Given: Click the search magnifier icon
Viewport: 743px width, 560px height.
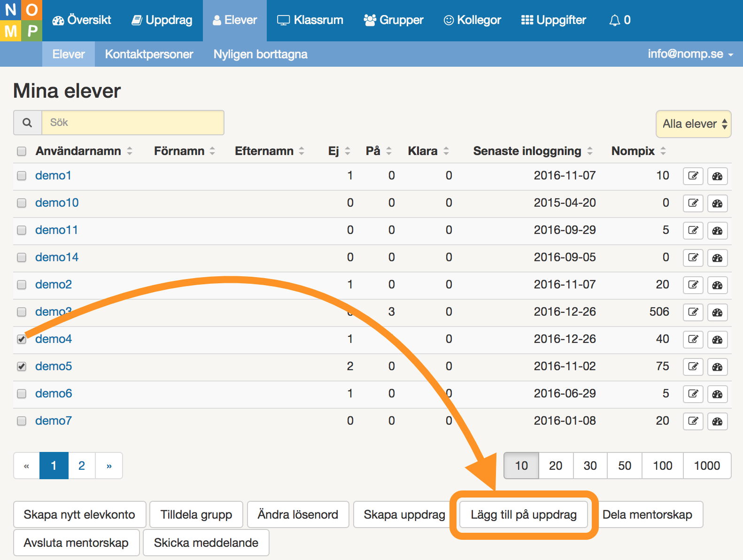Looking at the screenshot, I should coord(28,123).
